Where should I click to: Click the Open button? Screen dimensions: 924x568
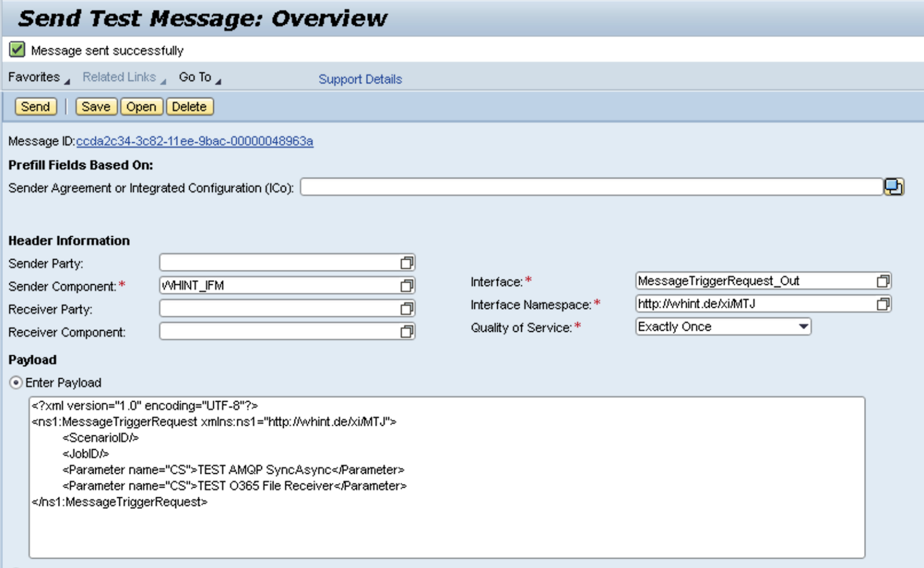[x=141, y=106]
